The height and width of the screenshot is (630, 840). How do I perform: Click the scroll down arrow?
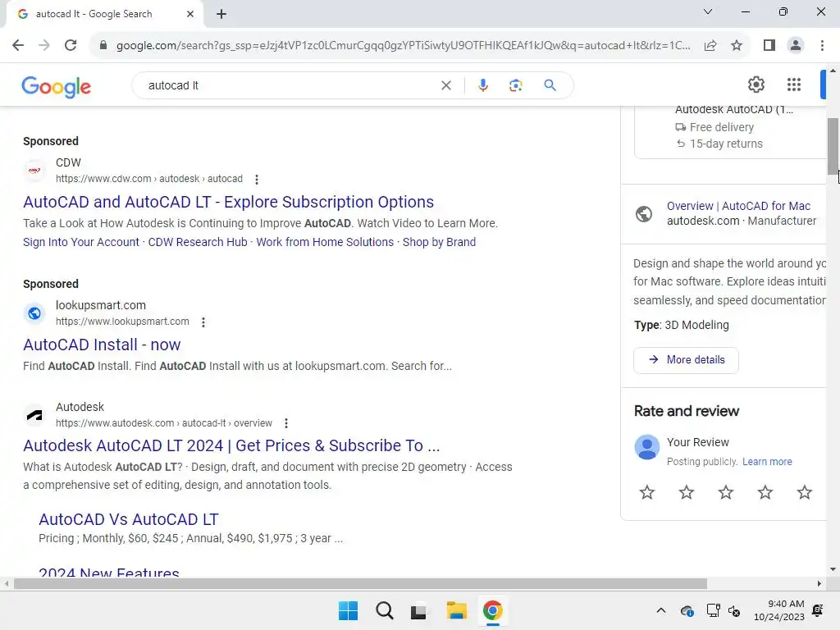pyautogui.click(x=833, y=569)
